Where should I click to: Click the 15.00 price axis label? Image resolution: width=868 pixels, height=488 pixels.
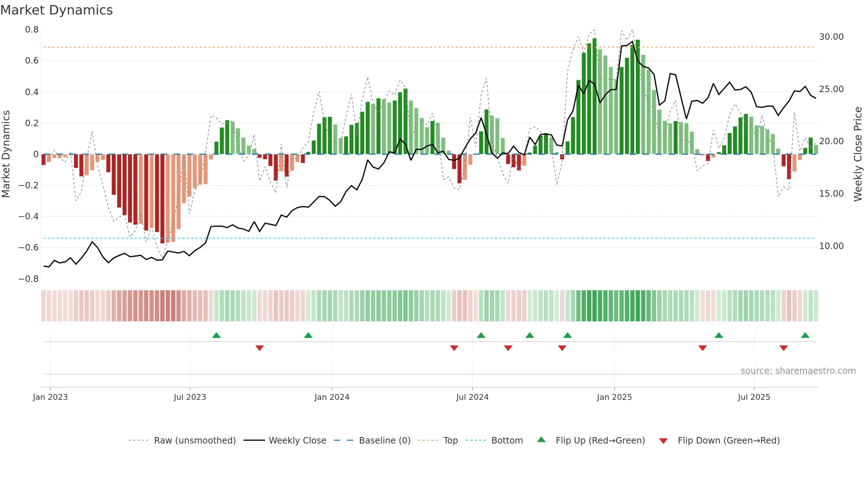pyautogui.click(x=831, y=194)
